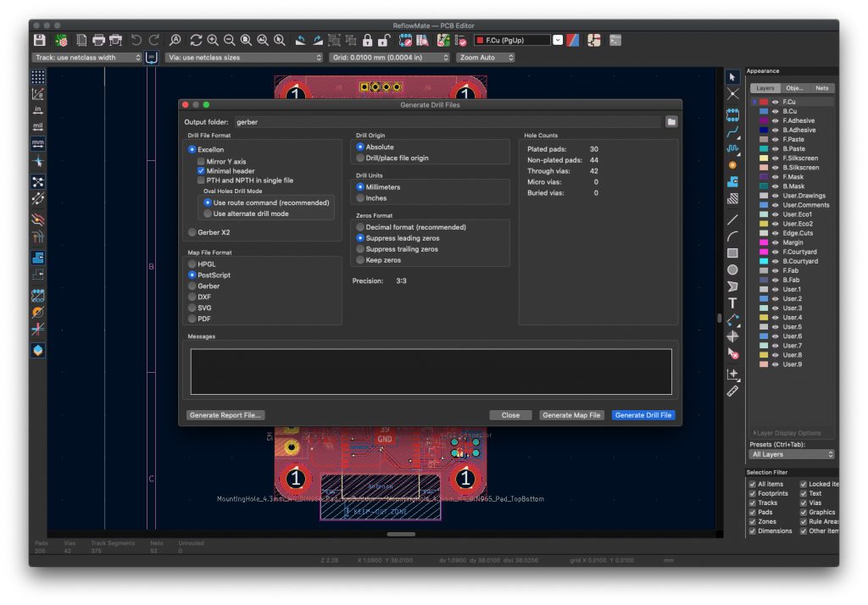Open Board Setup from the toolbar
Image resolution: width=868 pixels, height=605 pixels.
pos(61,41)
